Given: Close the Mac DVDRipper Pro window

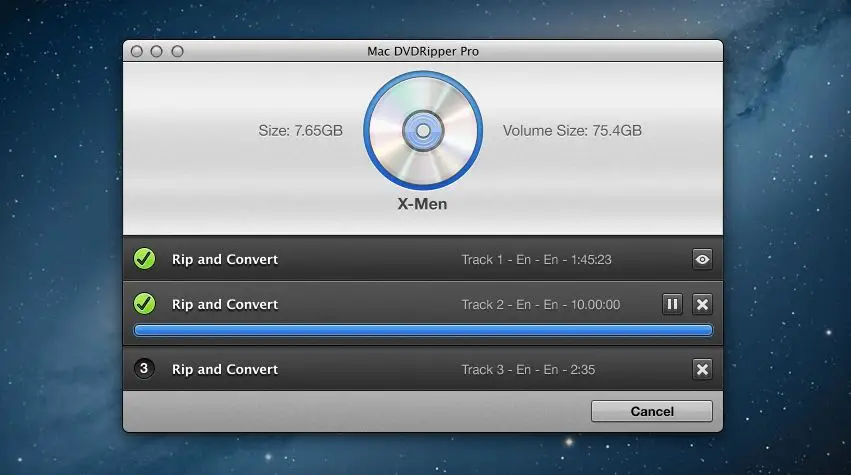Looking at the screenshot, I should 137,52.
